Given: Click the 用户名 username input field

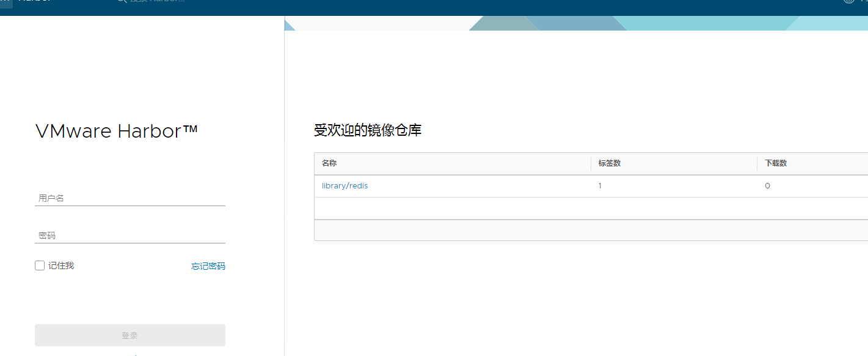Looking at the screenshot, I should [x=130, y=198].
